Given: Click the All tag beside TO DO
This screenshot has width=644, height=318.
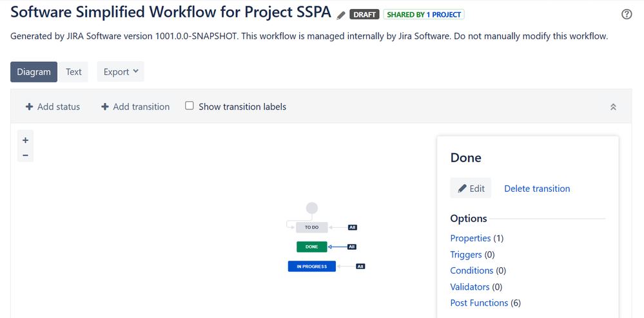Looking at the screenshot, I should tap(353, 227).
